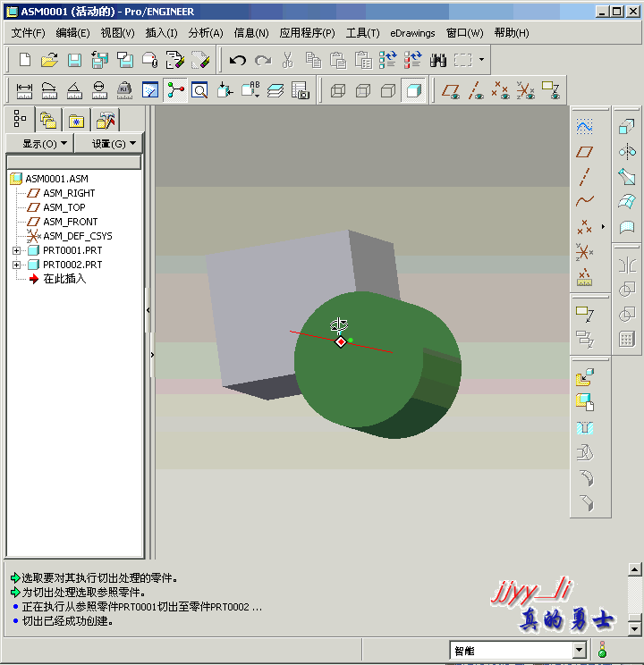Viewport: 644px width, 665px height.
Task: Open the Find tool with the binoculars icon
Action: (x=437, y=60)
